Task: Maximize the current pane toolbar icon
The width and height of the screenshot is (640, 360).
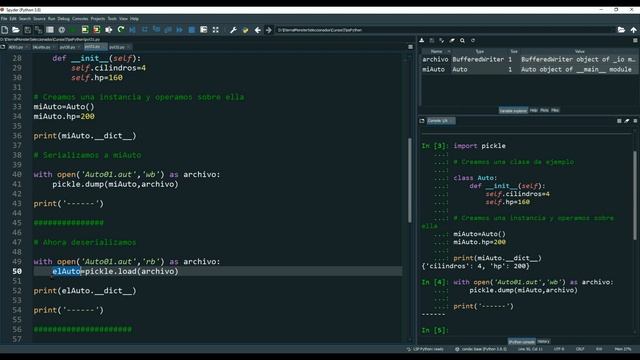Action: click(x=203, y=30)
